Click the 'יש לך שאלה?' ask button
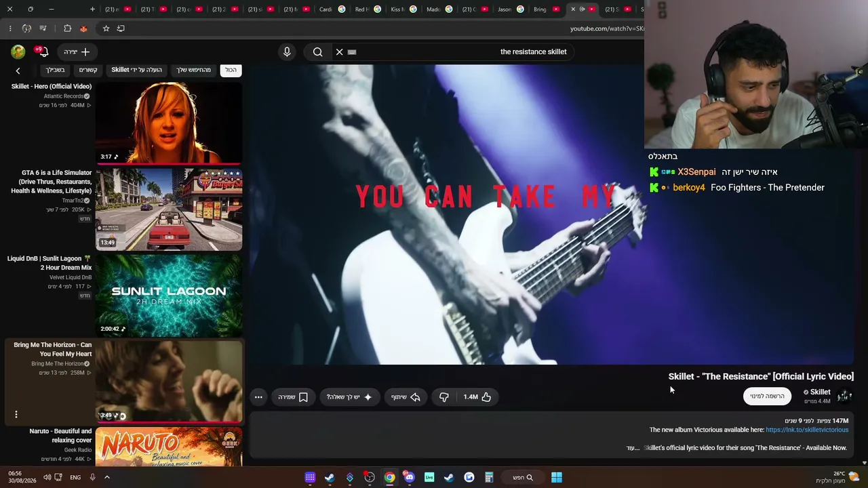 pyautogui.click(x=349, y=397)
